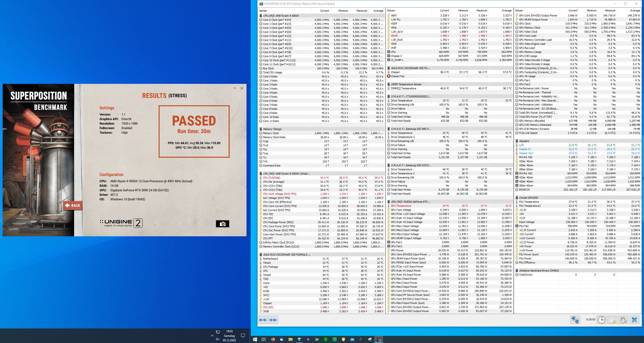This screenshot has height=343, width=644.
Task: Click the Memory Timings section header
Action: (272, 129)
